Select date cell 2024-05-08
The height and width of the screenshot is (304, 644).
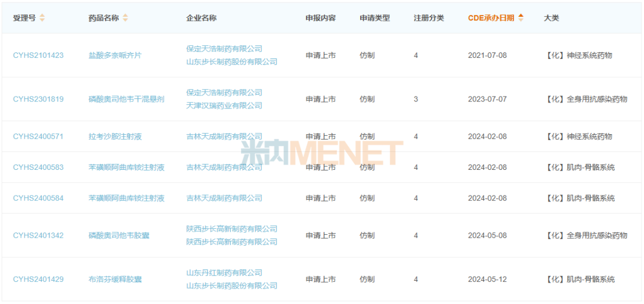(x=487, y=235)
